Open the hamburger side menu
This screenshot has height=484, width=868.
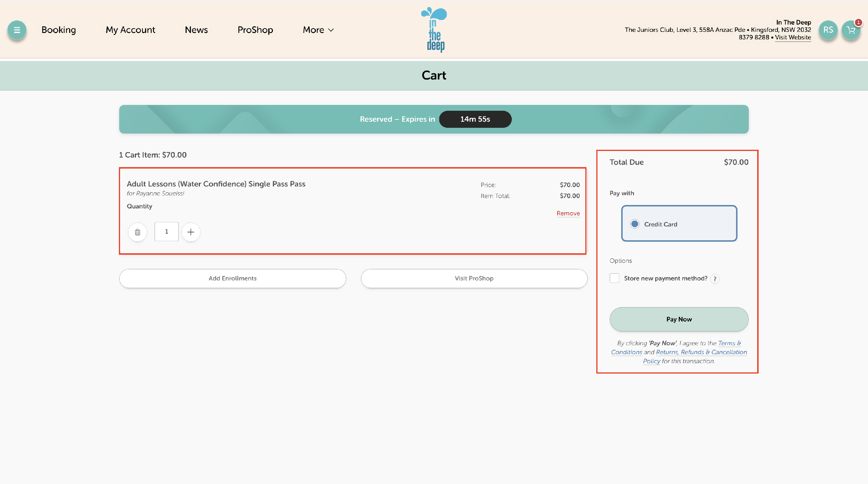16,30
